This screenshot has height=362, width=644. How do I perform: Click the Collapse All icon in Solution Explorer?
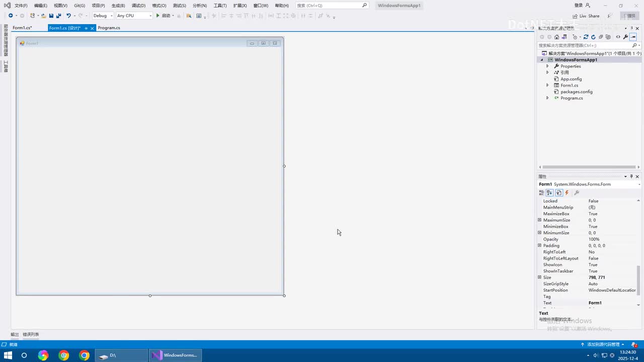601,37
